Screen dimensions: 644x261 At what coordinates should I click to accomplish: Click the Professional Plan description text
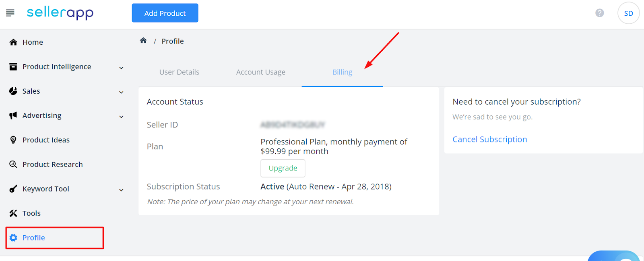tap(334, 146)
